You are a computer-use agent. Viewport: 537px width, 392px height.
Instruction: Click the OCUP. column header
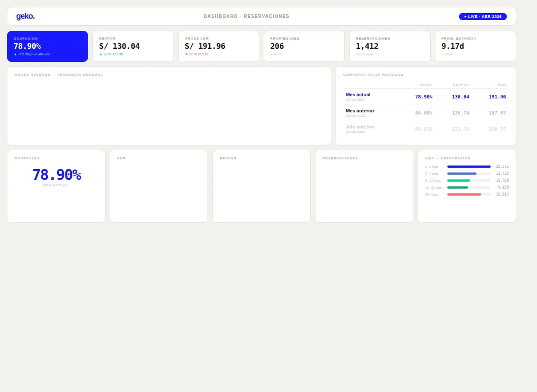point(426,84)
